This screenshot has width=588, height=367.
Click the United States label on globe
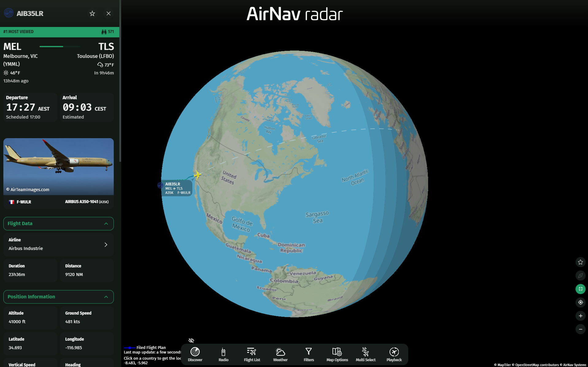pyautogui.click(x=229, y=177)
